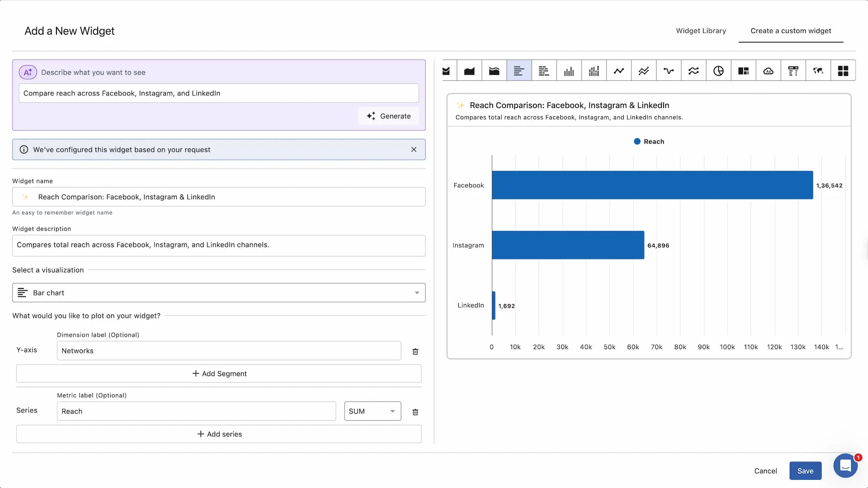Pick the treemap visualization icon

(743, 70)
